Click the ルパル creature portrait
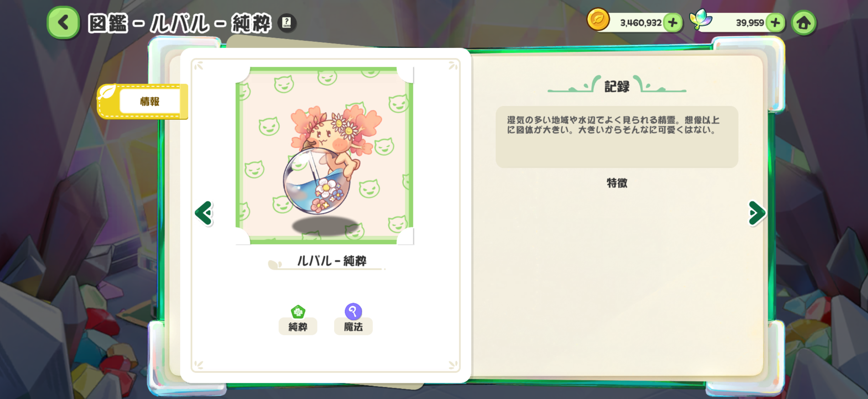Viewport: 868px width, 399px height. click(324, 155)
